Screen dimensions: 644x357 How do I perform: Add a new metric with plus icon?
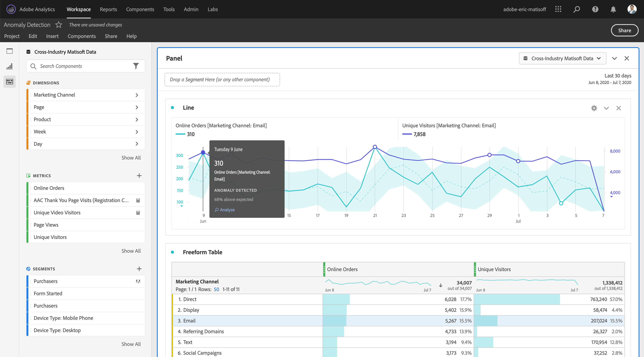coord(139,176)
